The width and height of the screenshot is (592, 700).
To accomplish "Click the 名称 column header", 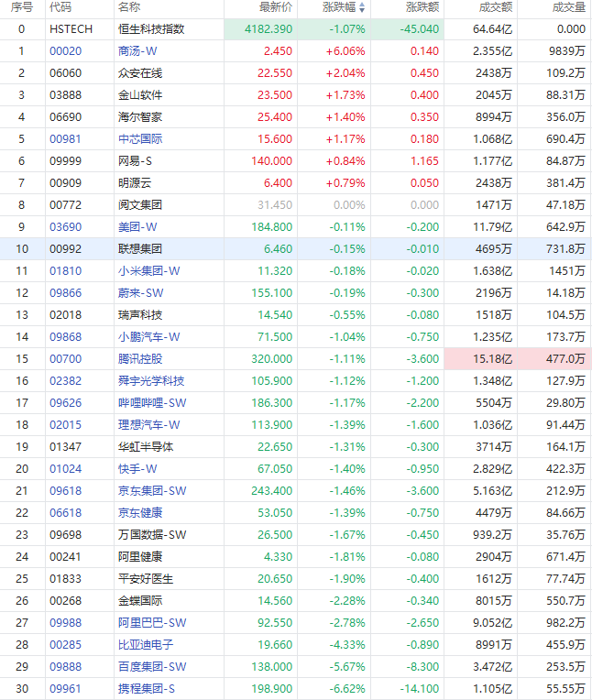I will pos(129,7).
